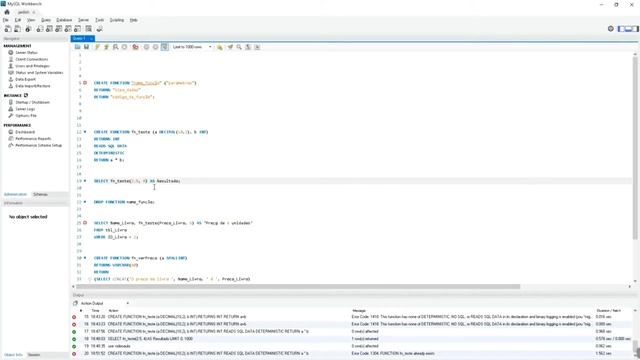Image resolution: width=640 pixels, height=360 pixels.
Task: Open the Limit to 1000 rows dropdown
Action: [x=192, y=47]
